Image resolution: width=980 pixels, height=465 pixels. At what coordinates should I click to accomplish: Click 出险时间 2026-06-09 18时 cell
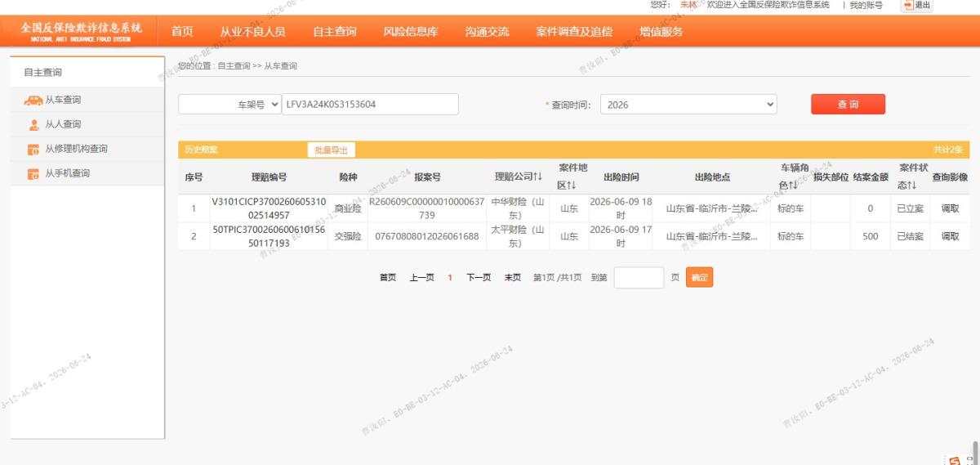(621, 208)
